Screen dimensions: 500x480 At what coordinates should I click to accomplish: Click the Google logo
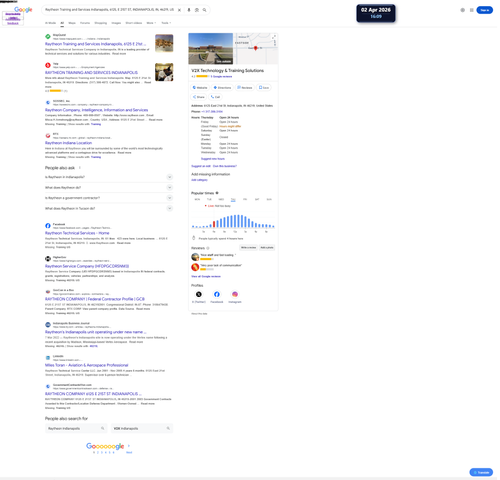click(x=23, y=10)
